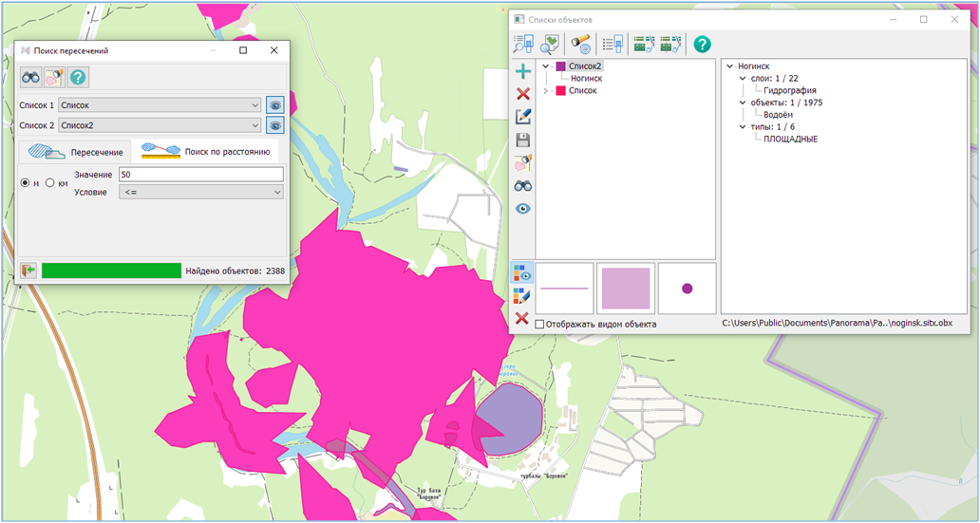Click the purple polygon fill swatch
This screenshot has width=980, height=523.
(x=625, y=288)
